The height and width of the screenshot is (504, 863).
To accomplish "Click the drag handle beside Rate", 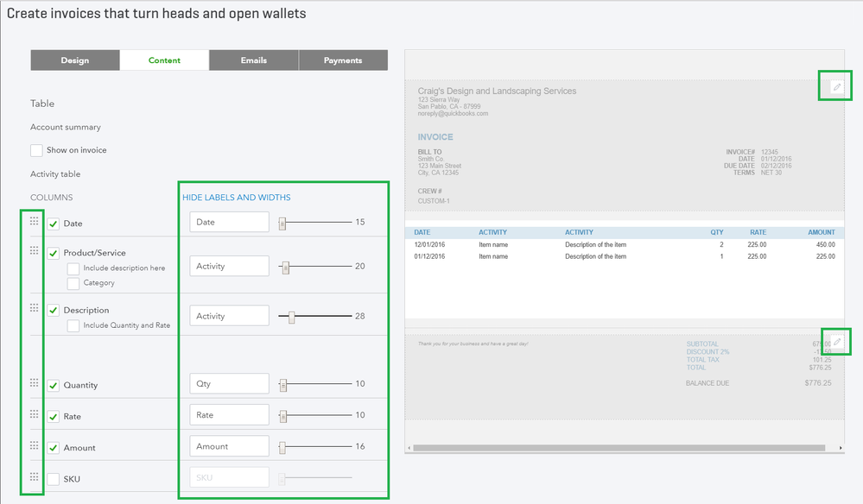I will [35, 414].
